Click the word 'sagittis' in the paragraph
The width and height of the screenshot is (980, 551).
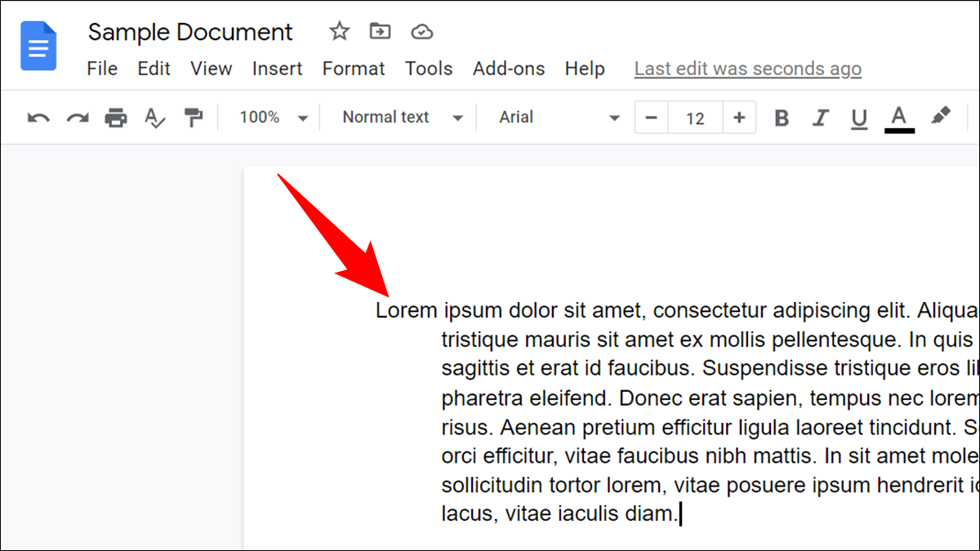(474, 369)
